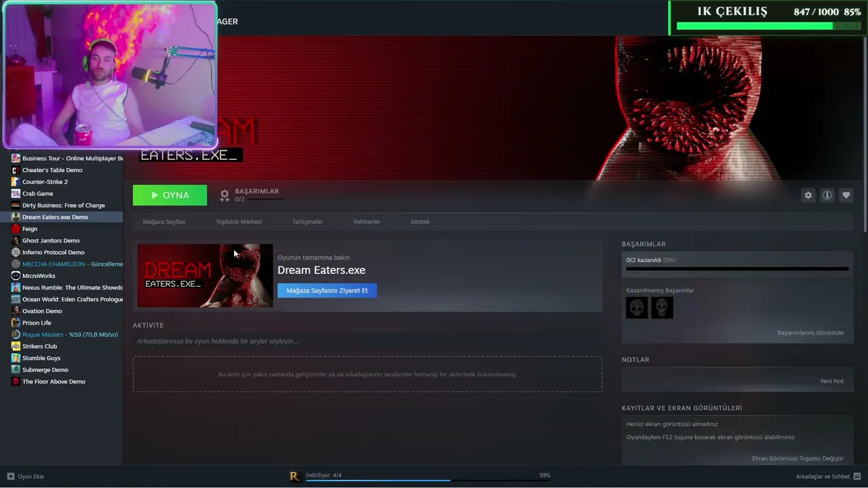The height and width of the screenshot is (488, 868).
Task: Select 'MECCHA CHAMELEON' in the library list
Action: pyautogui.click(x=61, y=264)
